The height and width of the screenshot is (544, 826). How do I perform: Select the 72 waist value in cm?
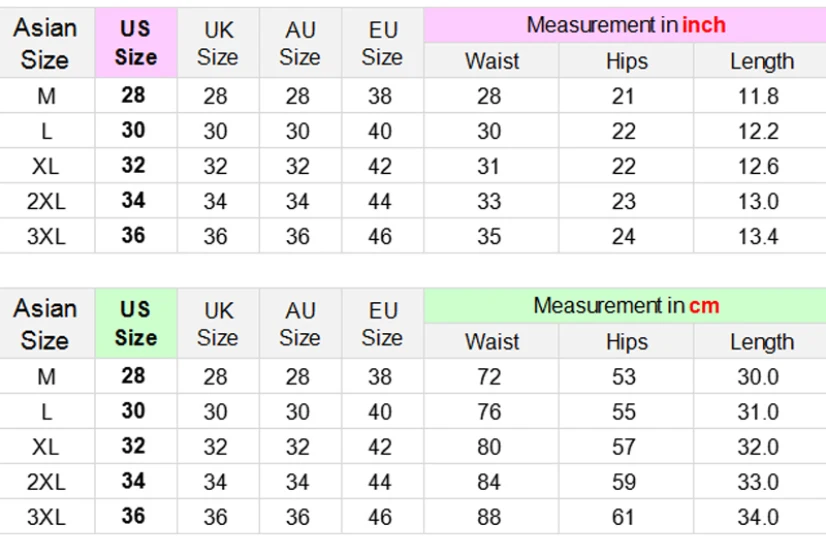tap(489, 377)
